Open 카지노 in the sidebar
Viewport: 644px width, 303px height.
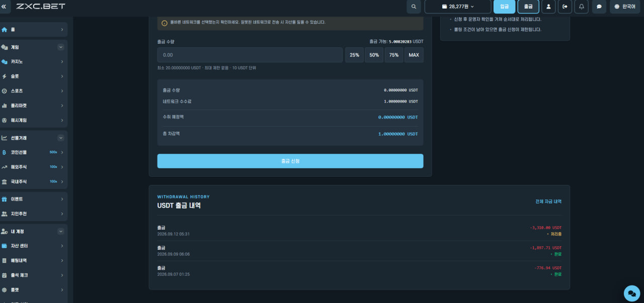pyautogui.click(x=33, y=62)
